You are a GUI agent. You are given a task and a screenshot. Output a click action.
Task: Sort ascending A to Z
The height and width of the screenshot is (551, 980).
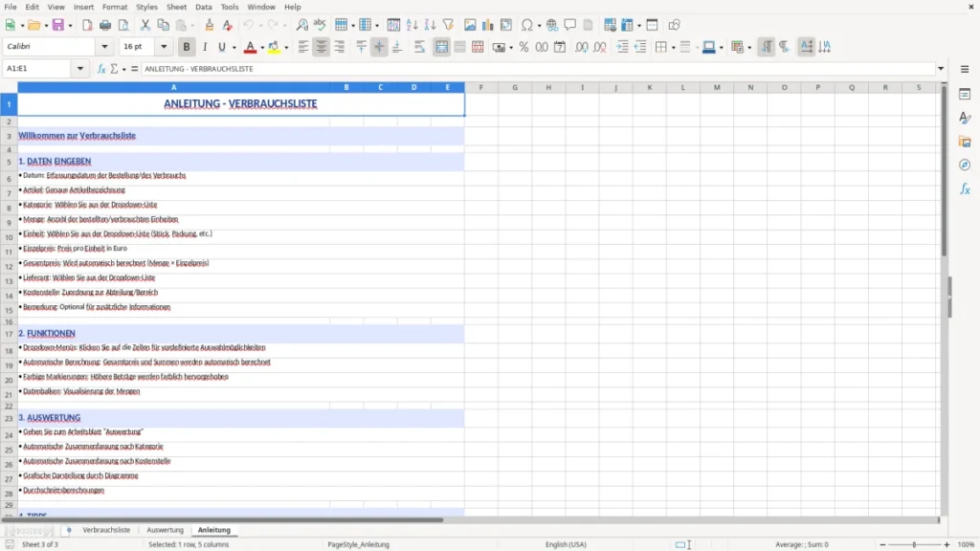point(412,25)
